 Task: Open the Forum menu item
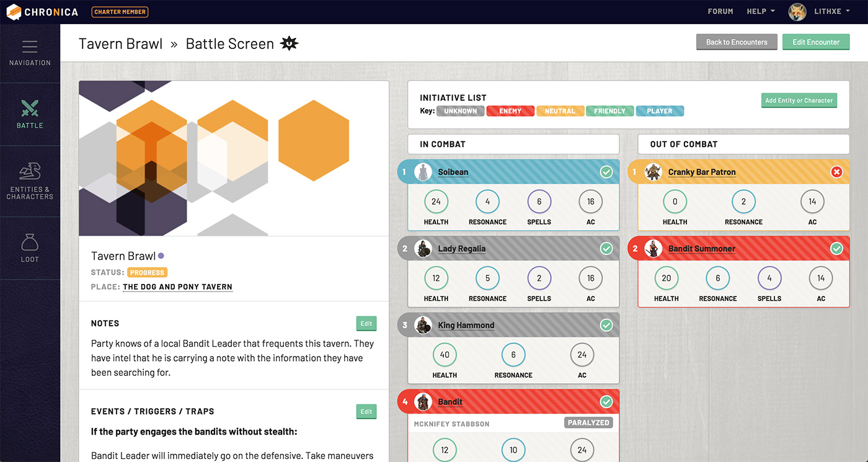(x=720, y=12)
